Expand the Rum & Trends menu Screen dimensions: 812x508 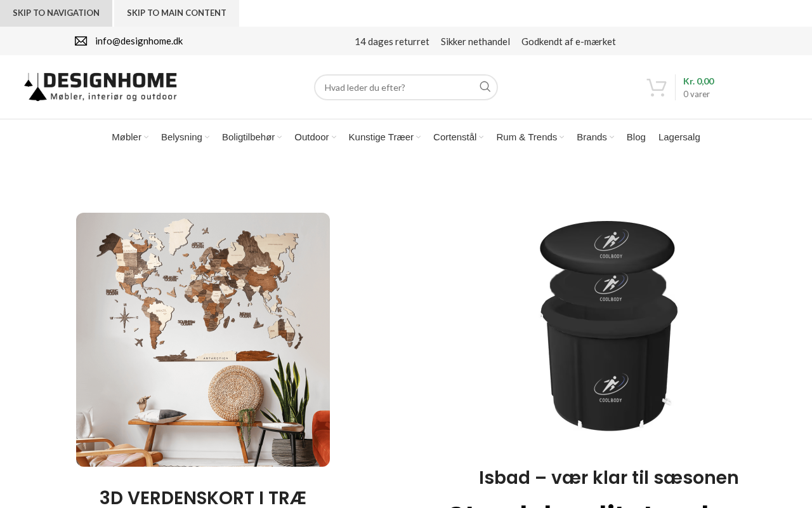point(530,137)
